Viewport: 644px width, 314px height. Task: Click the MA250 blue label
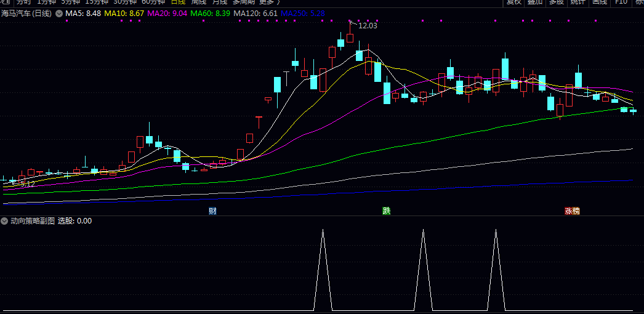[x=303, y=13]
